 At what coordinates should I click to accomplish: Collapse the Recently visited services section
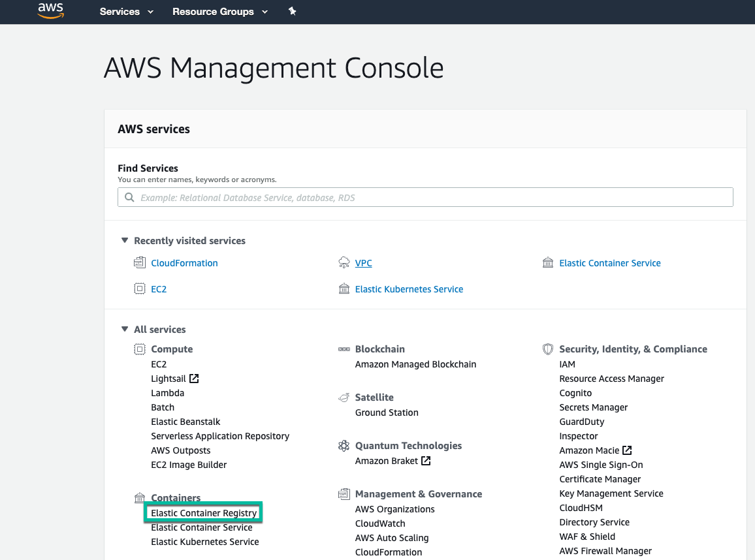click(x=124, y=240)
